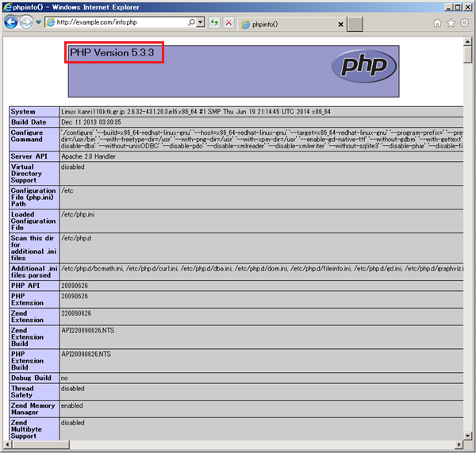Click the '220090626' Zend Extension value
Screen dimensions: 476x453
[76, 313]
